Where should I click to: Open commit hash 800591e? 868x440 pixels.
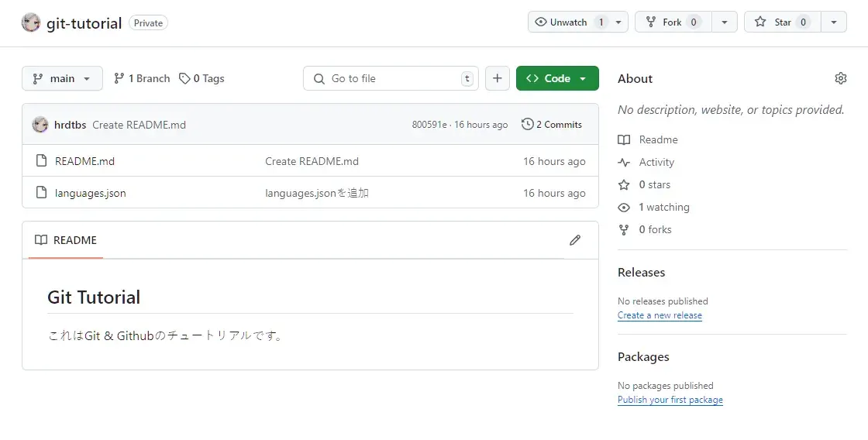[x=429, y=125]
